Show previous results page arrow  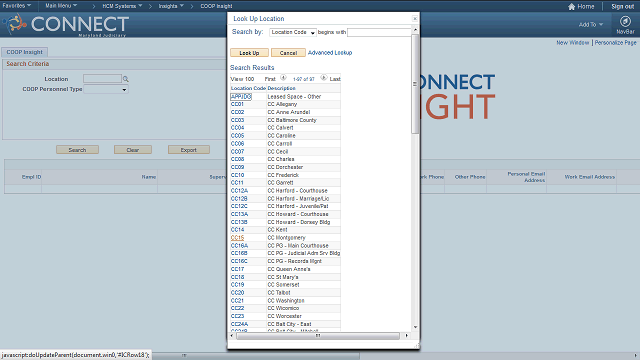283,78
